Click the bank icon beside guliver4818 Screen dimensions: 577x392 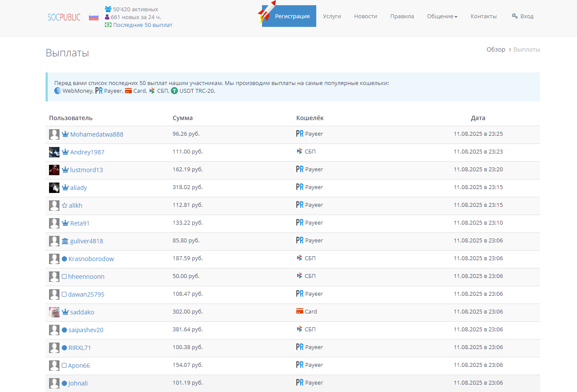coord(65,241)
